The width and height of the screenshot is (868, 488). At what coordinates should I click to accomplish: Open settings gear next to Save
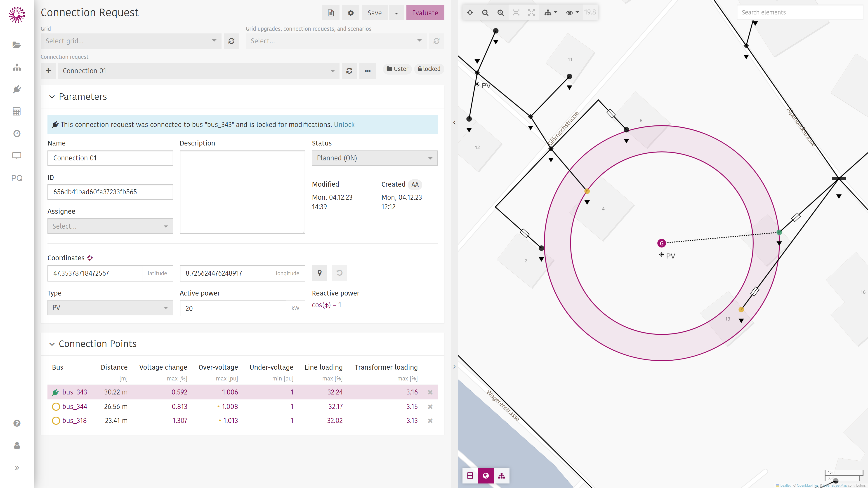[x=350, y=13]
